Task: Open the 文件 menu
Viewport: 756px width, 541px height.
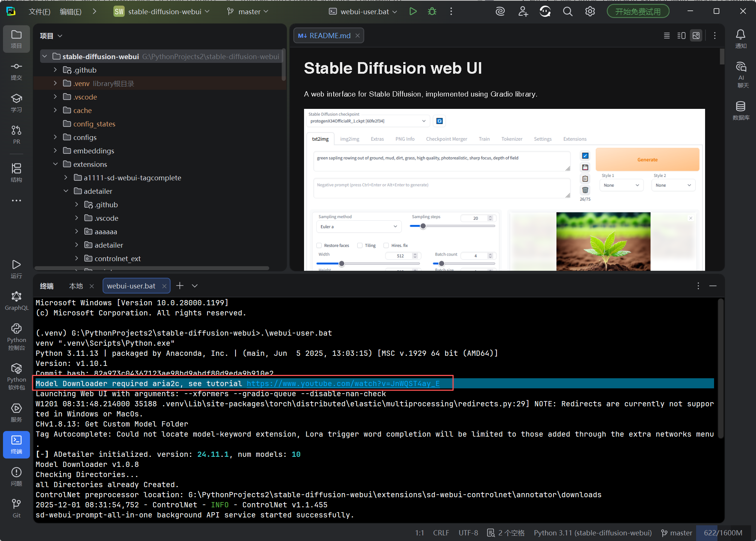Action: click(x=39, y=11)
